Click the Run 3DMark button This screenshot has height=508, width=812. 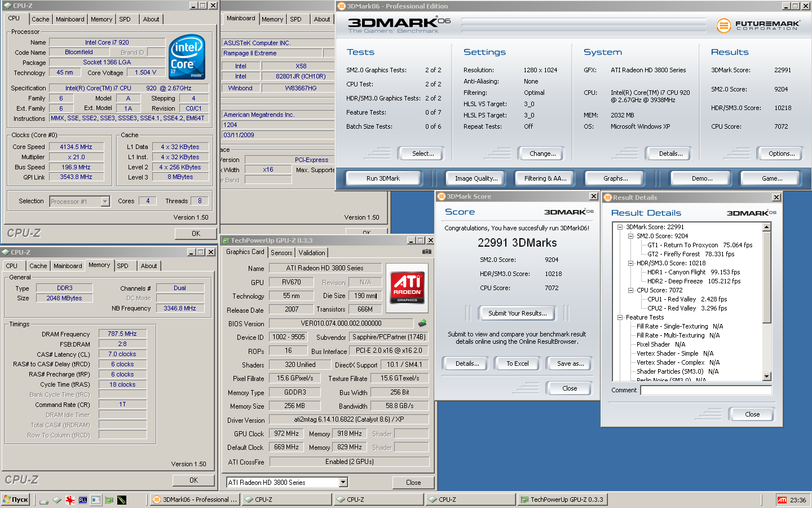(x=383, y=178)
